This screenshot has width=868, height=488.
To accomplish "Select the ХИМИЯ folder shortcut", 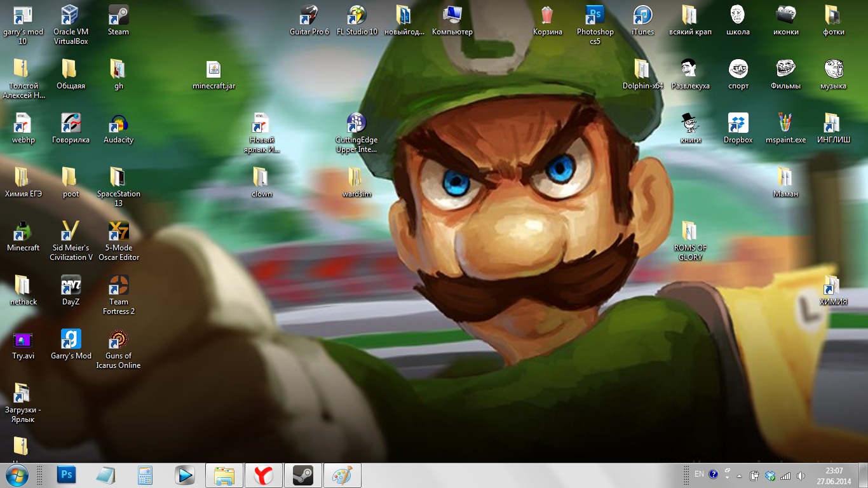I will point(833,290).
